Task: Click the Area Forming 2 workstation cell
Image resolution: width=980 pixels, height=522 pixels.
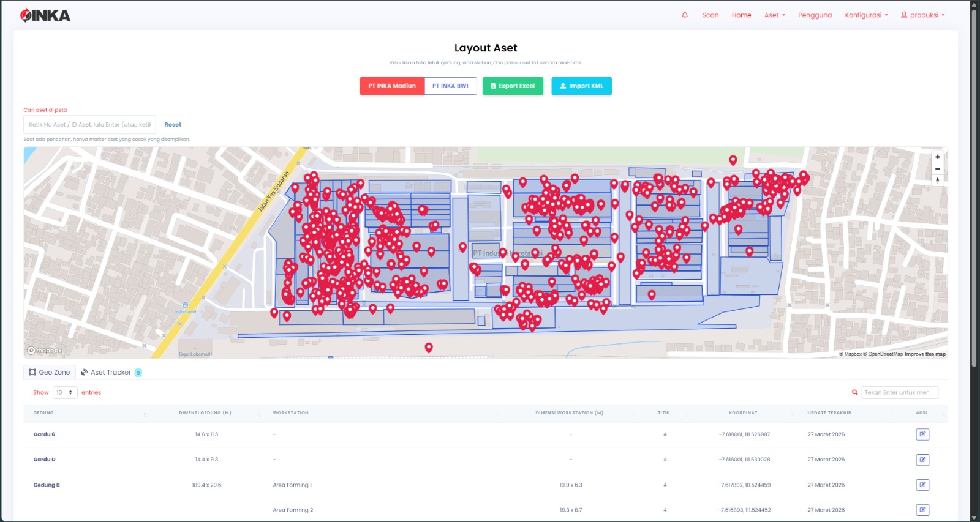Action: tap(293, 510)
